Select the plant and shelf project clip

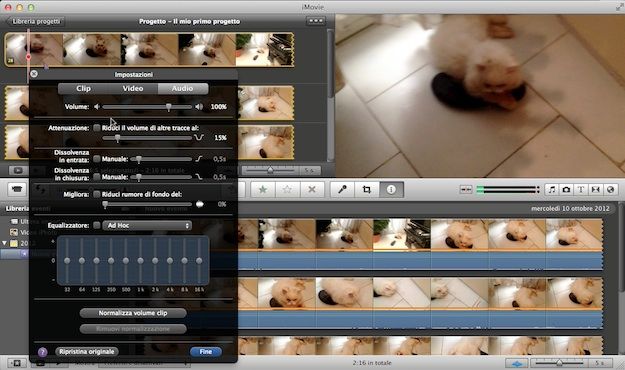pos(265,49)
